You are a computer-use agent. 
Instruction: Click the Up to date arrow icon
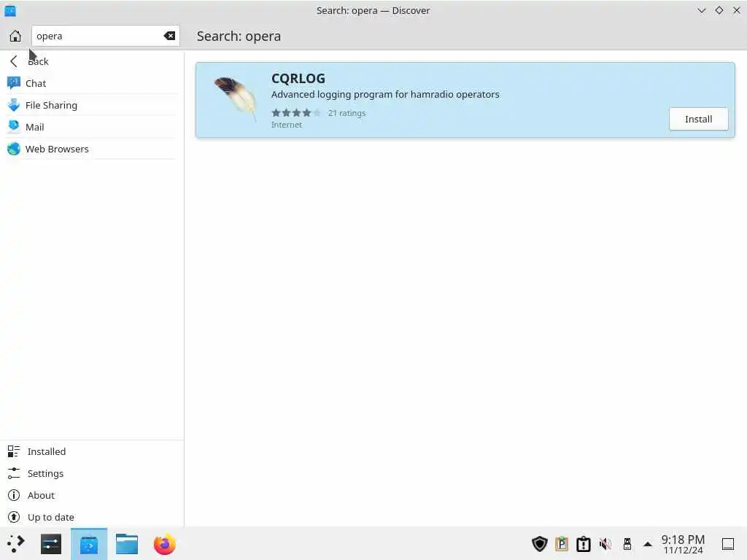click(14, 517)
